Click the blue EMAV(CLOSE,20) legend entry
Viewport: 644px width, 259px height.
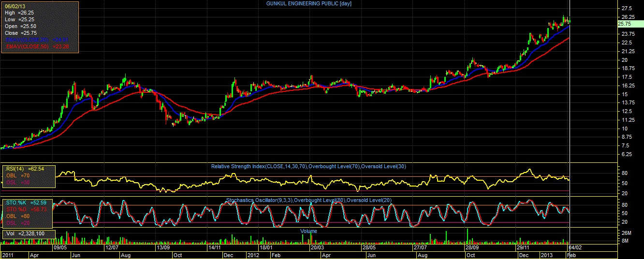click(x=36, y=40)
